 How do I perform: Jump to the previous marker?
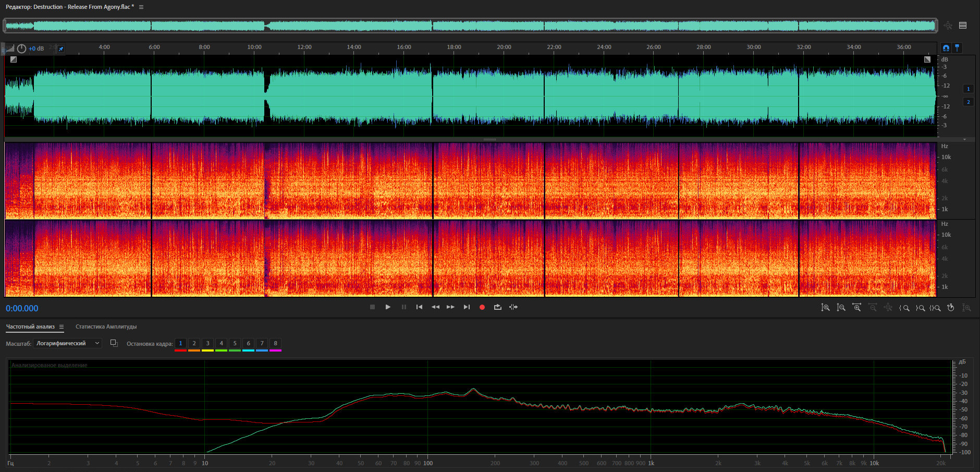(x=419, y=307)
